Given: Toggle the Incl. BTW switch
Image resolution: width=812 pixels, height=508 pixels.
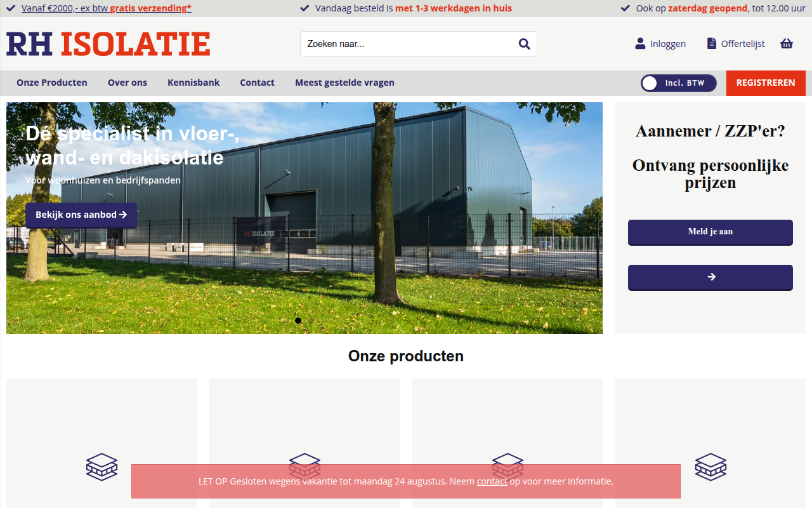Looking at the screenshot, I should pyautogui.click(x=678, y=83).
